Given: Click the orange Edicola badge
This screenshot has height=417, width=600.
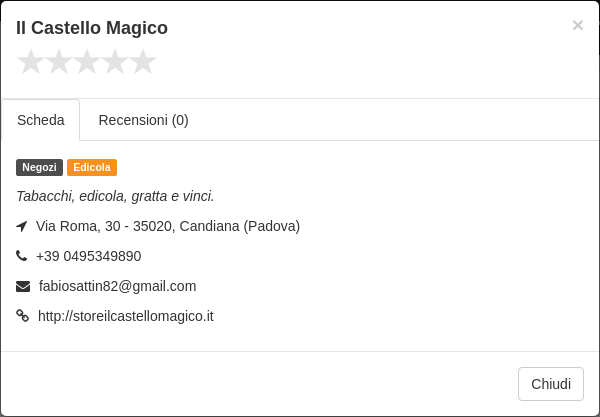Looking at the screenshot, I should pyautogui.click(x=92, y=168).
